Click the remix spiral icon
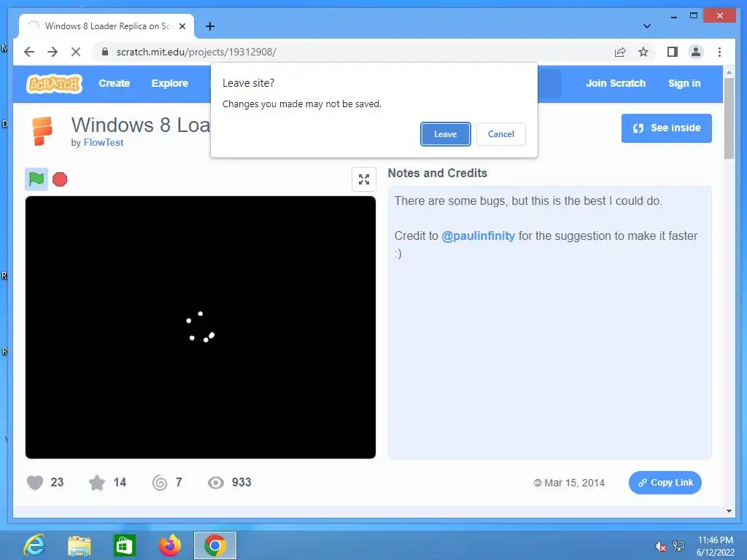The width and height of the screenshot is (747, 560). coord(160,483)
